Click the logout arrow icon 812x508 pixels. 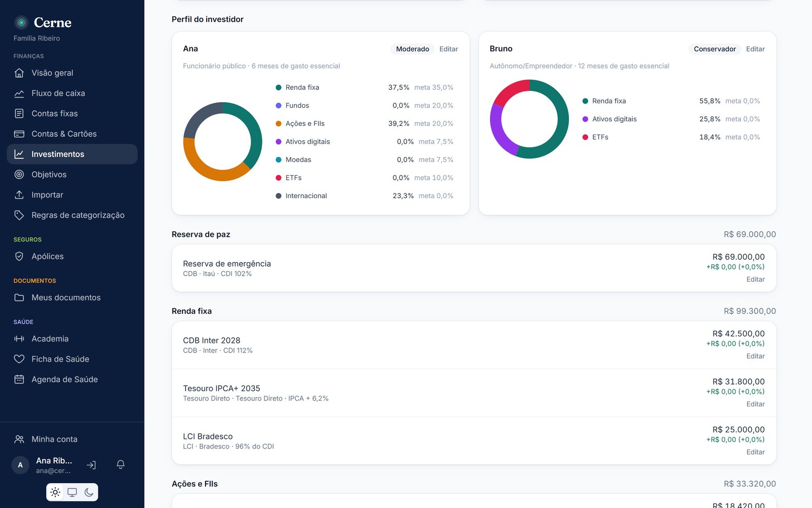[x=91, y=465]
